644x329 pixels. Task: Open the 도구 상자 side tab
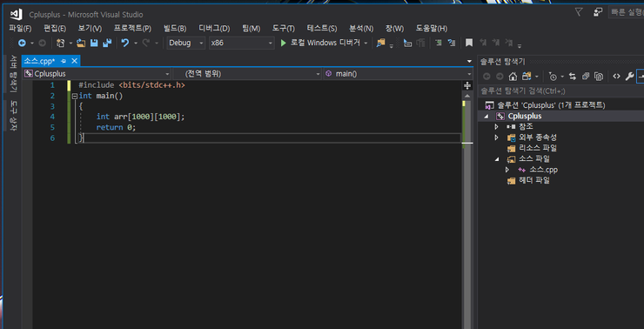[x=14, y=116]
